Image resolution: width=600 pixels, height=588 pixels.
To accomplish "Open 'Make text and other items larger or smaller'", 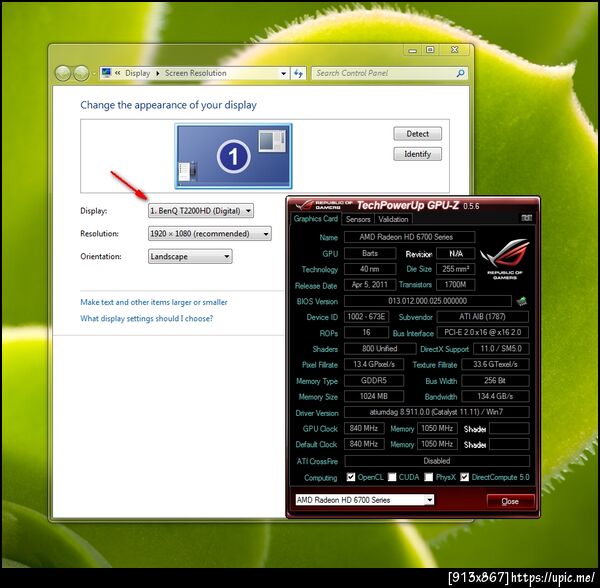I will point(154,302).
